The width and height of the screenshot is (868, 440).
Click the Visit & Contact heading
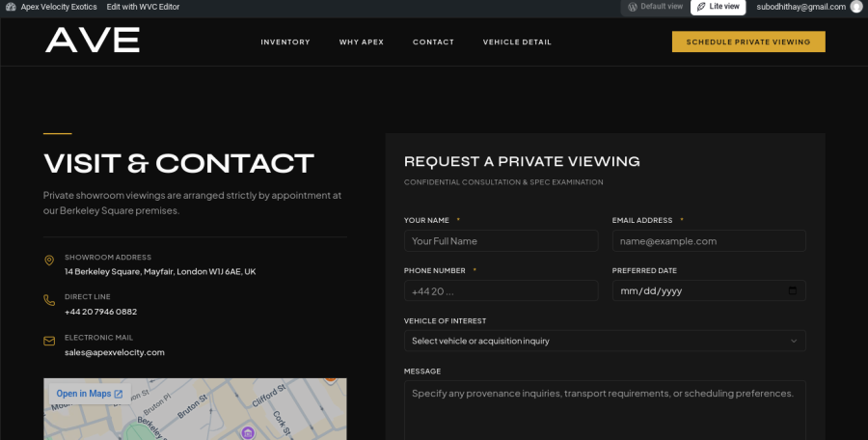[178, 164]
